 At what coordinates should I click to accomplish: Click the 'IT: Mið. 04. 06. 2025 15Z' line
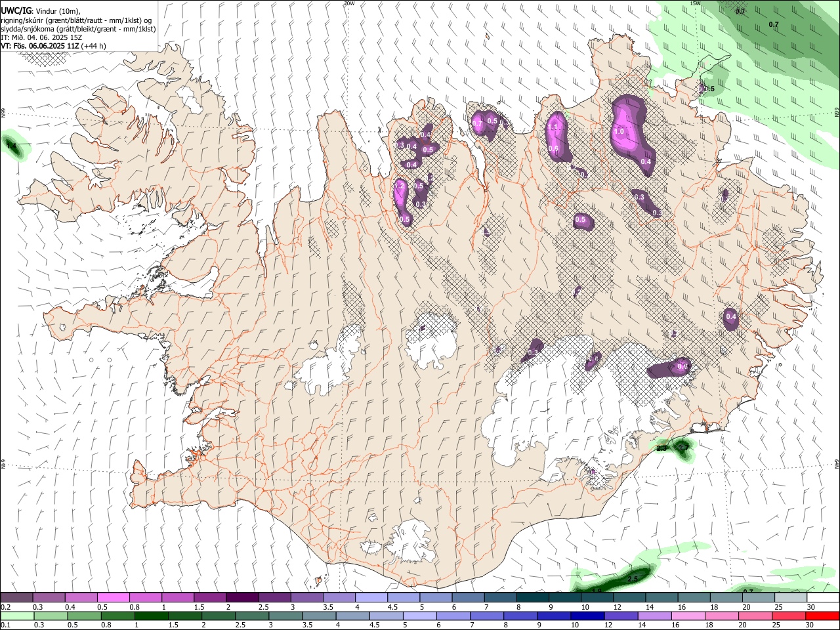click(x=42, y=37)
